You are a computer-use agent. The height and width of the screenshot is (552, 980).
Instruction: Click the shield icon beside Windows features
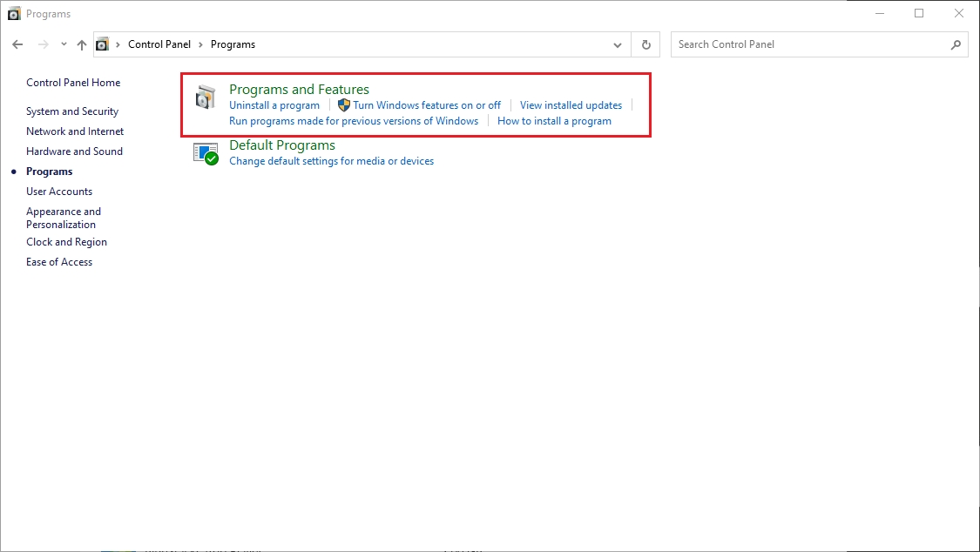pyautogui.click(x=343, y=105)
